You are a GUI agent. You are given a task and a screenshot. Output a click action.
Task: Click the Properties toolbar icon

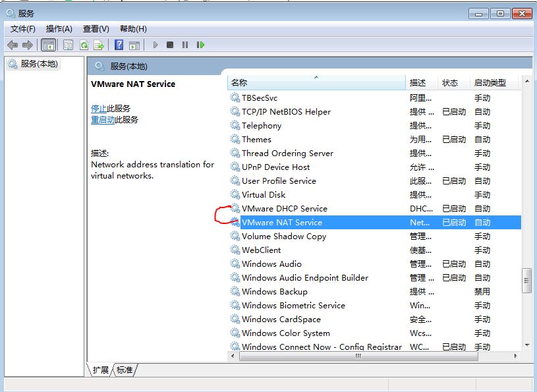(x=68, y=45)
